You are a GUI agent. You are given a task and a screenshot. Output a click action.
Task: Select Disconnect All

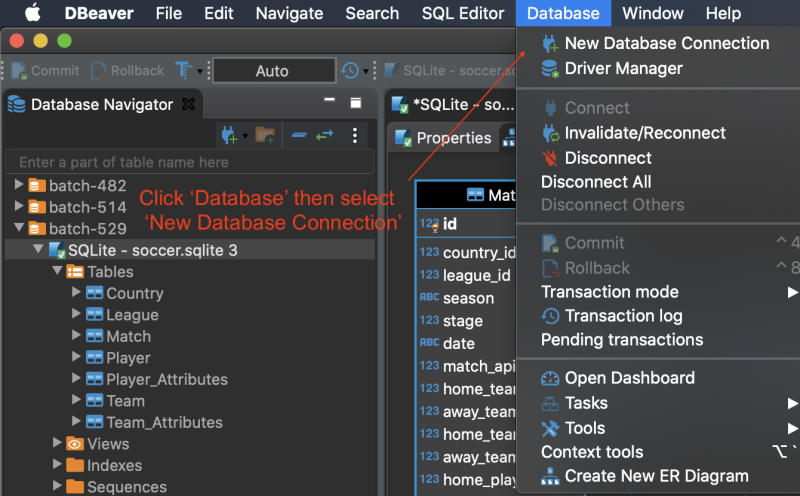[x=658, y=182]
